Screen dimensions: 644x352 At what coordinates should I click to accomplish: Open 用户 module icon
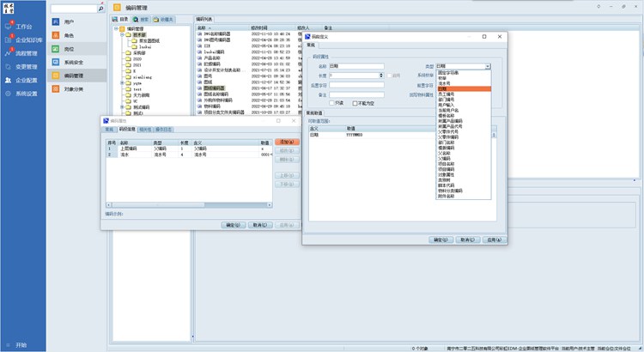point(57,21)
